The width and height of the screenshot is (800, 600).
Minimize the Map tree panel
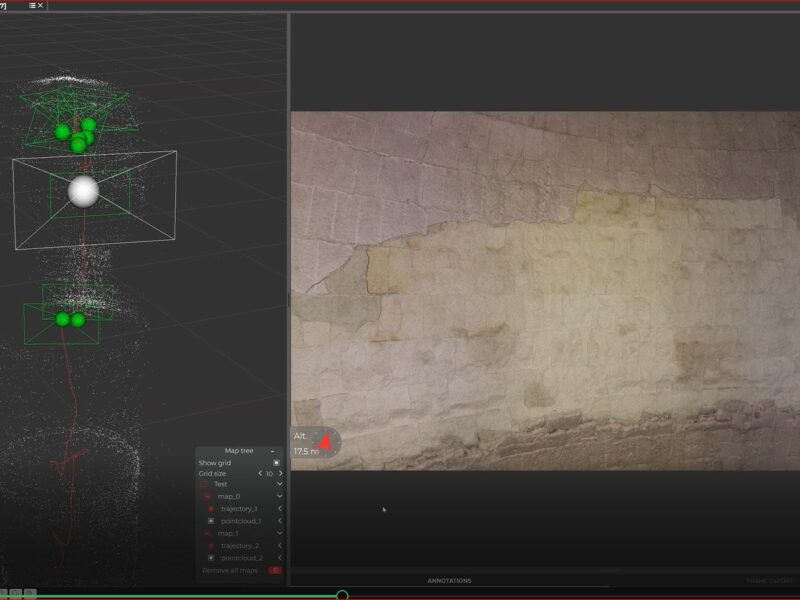click(x=272, y=451)
